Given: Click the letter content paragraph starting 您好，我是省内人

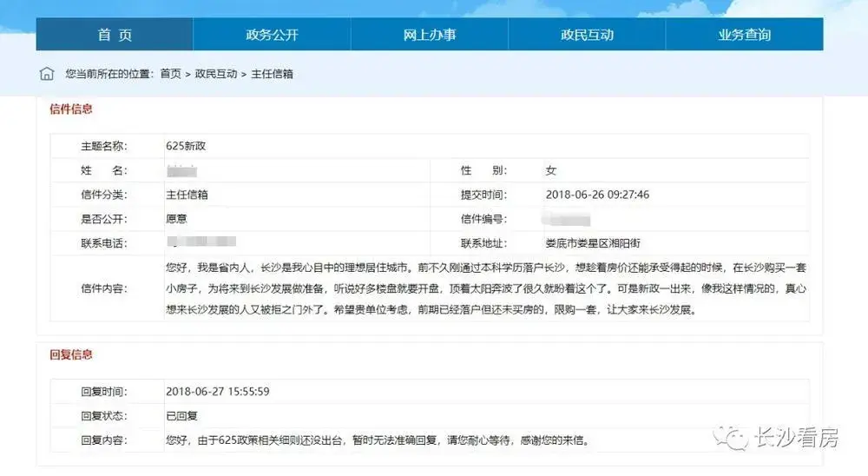Looking at the screenshot, I should pyautogui.click(x=486, y=288).
